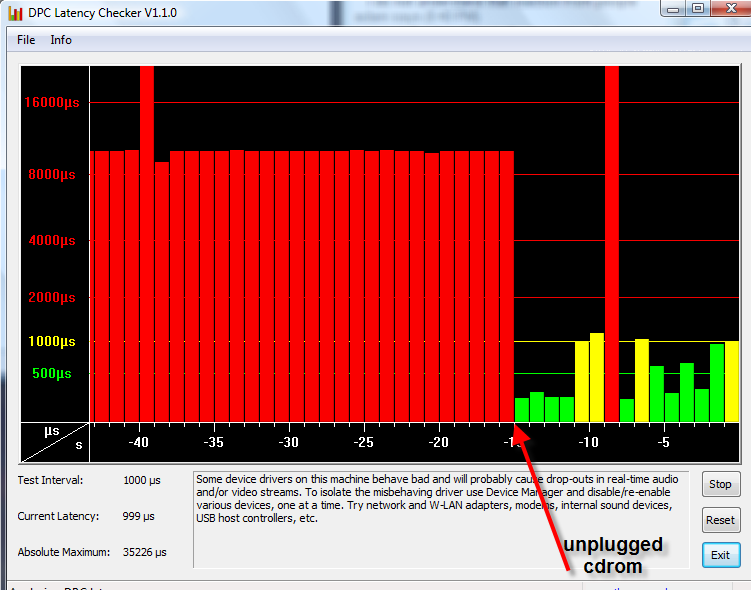Screen dimensions: 751x590
Task: Click the Absolute Maximum label
Action: click(x=64, y=552)
